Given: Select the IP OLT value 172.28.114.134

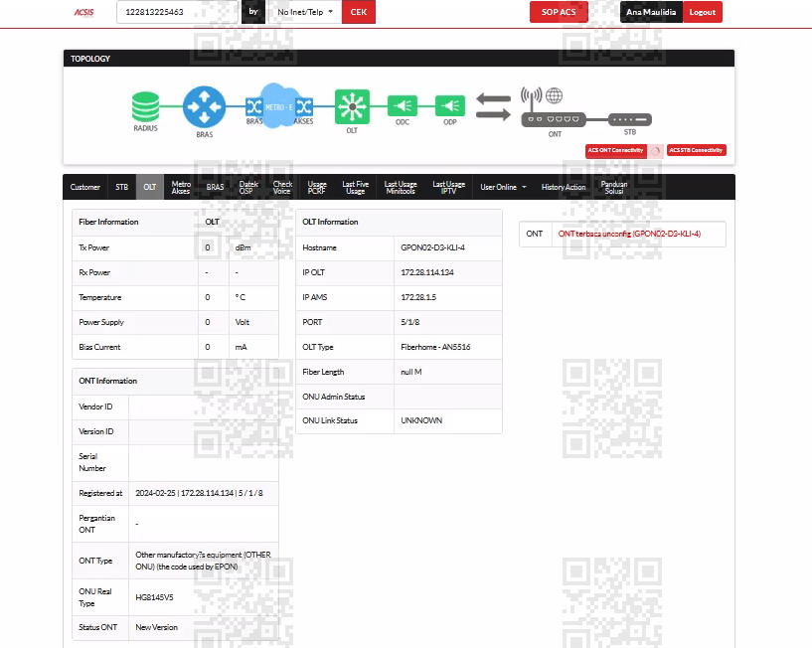Looking at the screenshot, I should coord(426,272).
